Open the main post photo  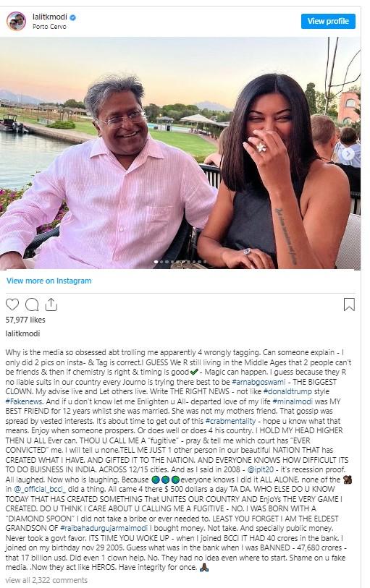(180, 153)
